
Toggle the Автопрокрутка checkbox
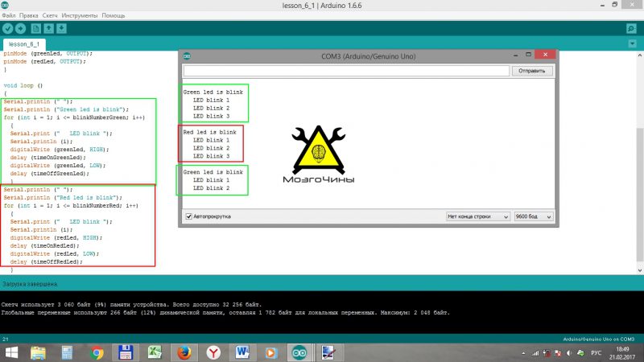pos(189,216)
